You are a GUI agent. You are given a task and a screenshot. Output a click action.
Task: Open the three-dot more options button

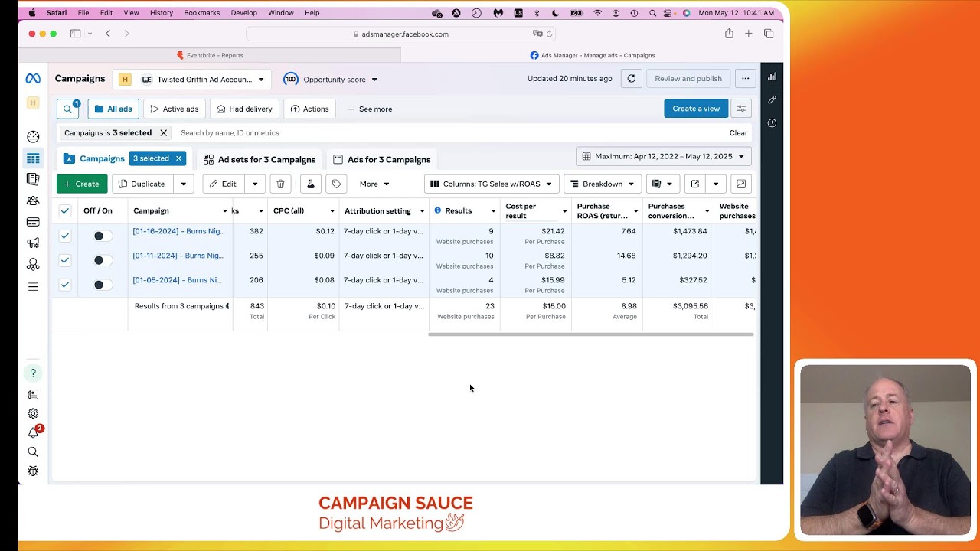pyautogui.click(x=745, y=79)
